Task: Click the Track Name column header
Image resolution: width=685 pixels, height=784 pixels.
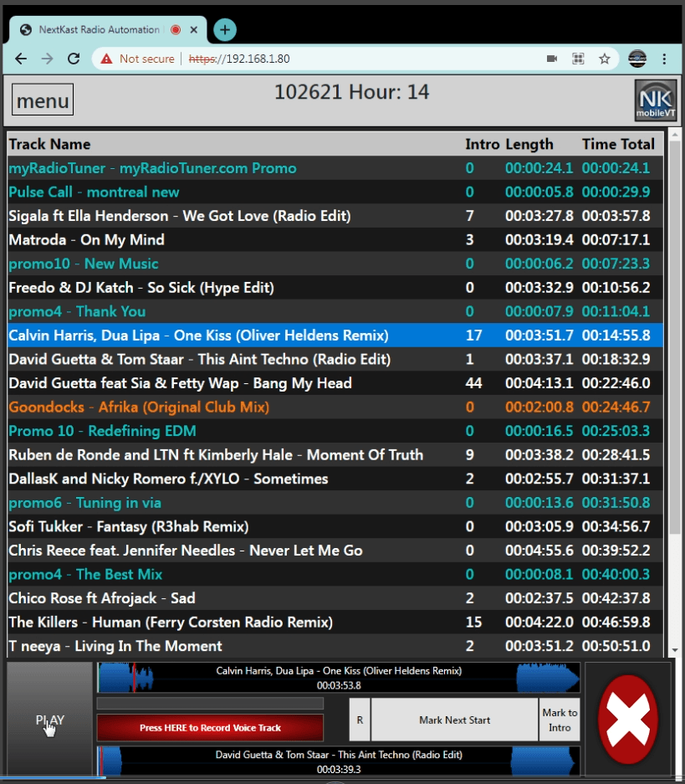Action: [x=50, y=143]
